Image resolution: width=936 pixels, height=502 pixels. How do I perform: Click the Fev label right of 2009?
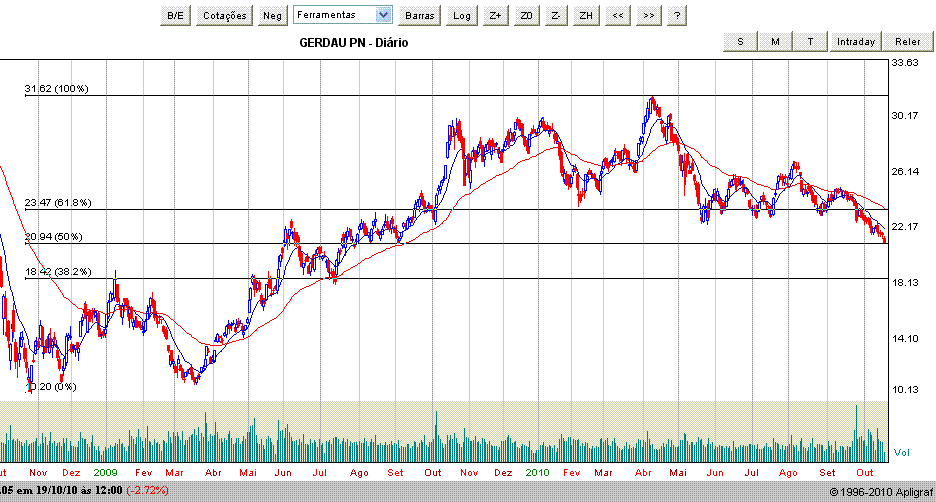click(143, 472)
